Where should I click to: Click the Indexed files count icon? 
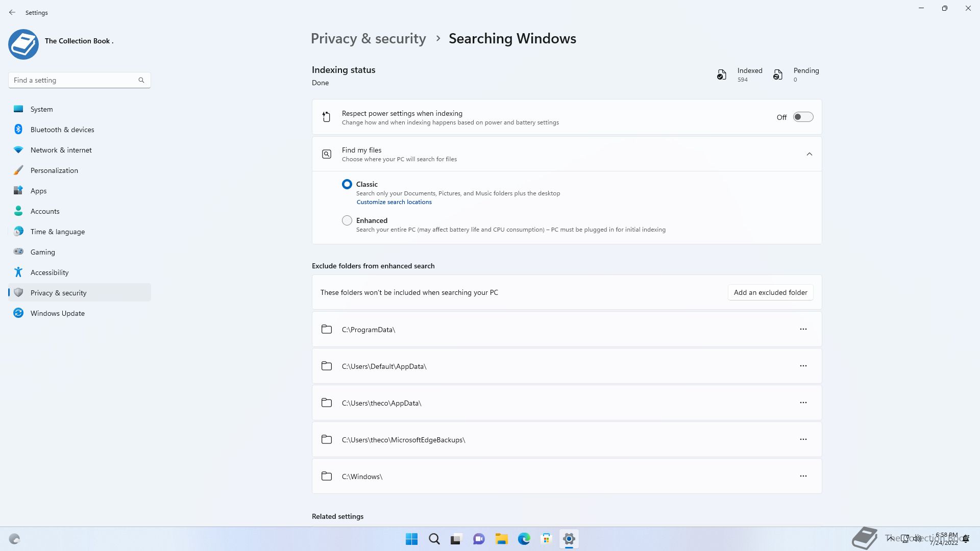[x=721, y=75]
